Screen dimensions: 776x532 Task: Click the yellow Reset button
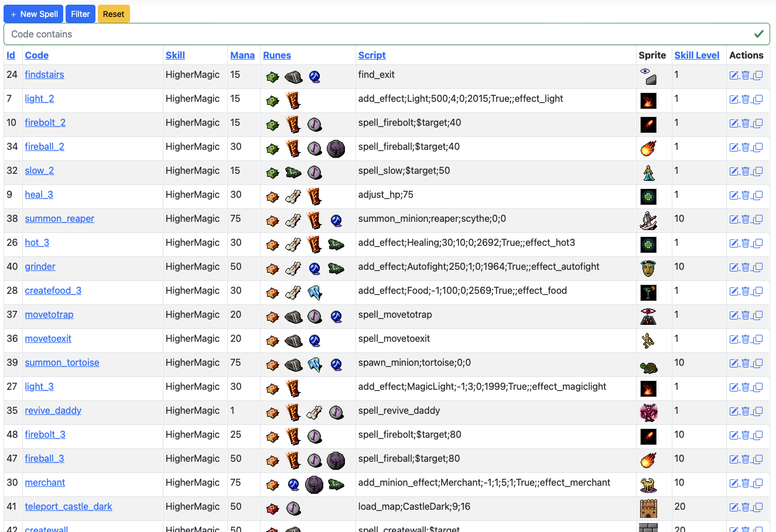tap(114, 14)
